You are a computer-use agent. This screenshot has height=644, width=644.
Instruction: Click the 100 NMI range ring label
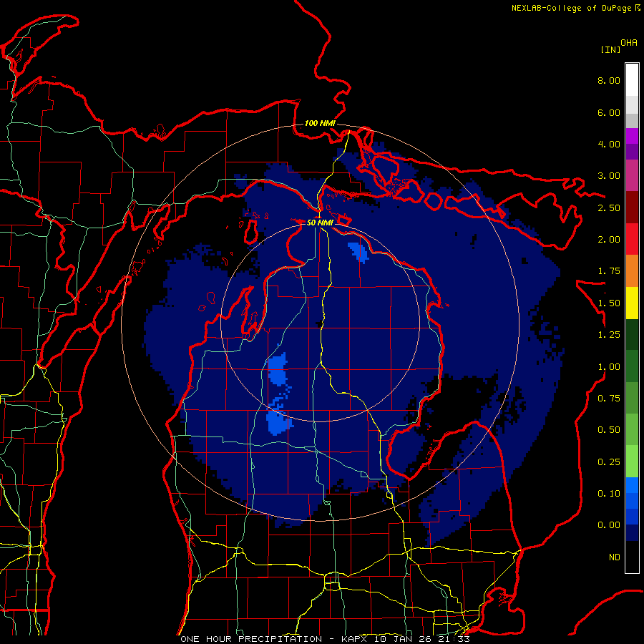click(x=320, y=123)
